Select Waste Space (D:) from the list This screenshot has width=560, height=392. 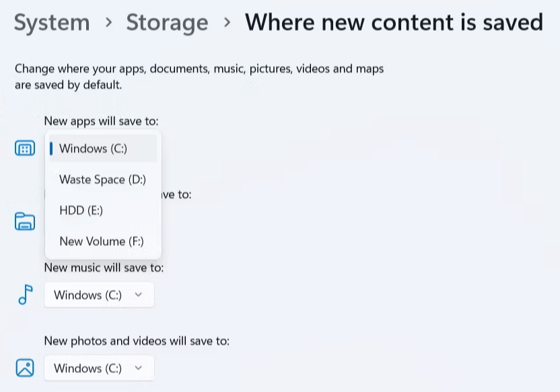coord(103,180)
